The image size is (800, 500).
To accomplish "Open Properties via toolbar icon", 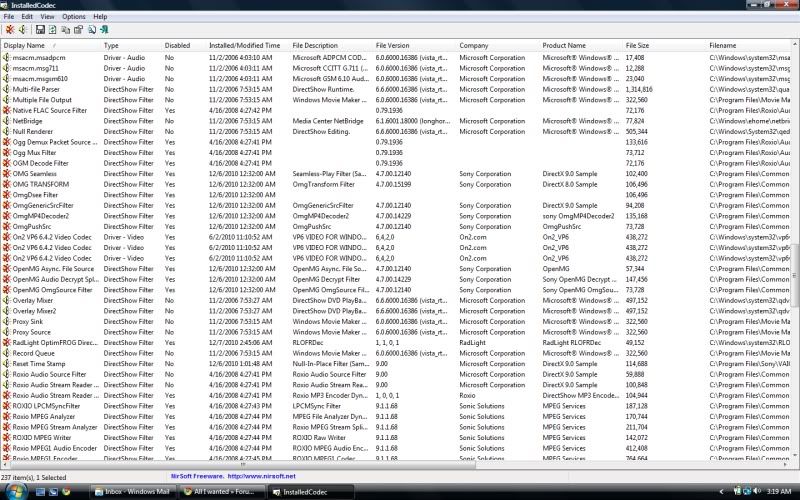I will coord(78,30).
